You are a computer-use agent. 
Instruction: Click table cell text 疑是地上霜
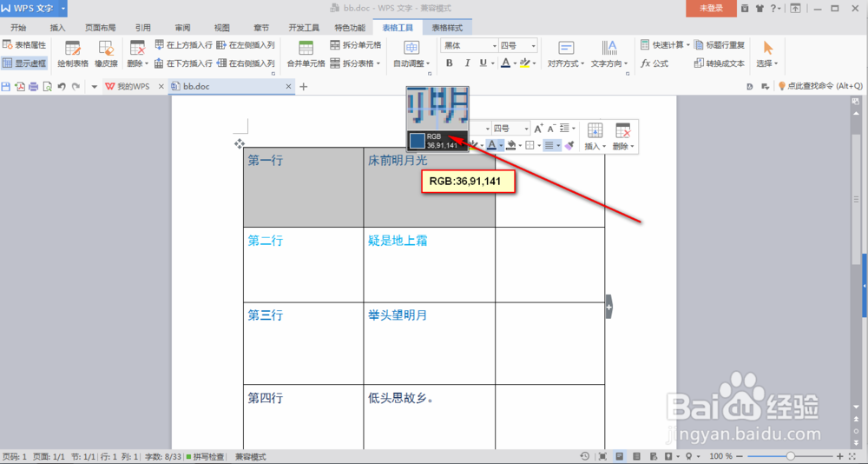[398, 241]
